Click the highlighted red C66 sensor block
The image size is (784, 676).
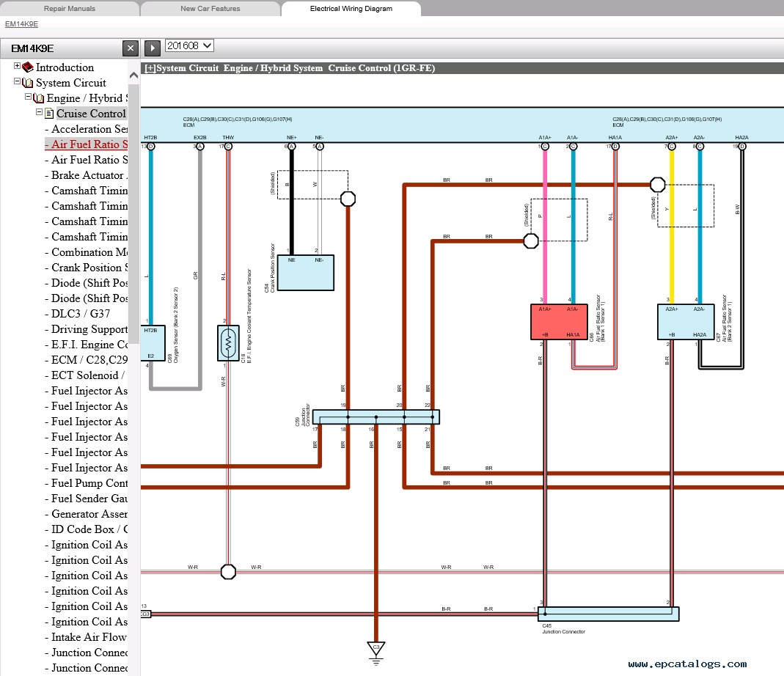pyautogui.click(x=560, y=322)
